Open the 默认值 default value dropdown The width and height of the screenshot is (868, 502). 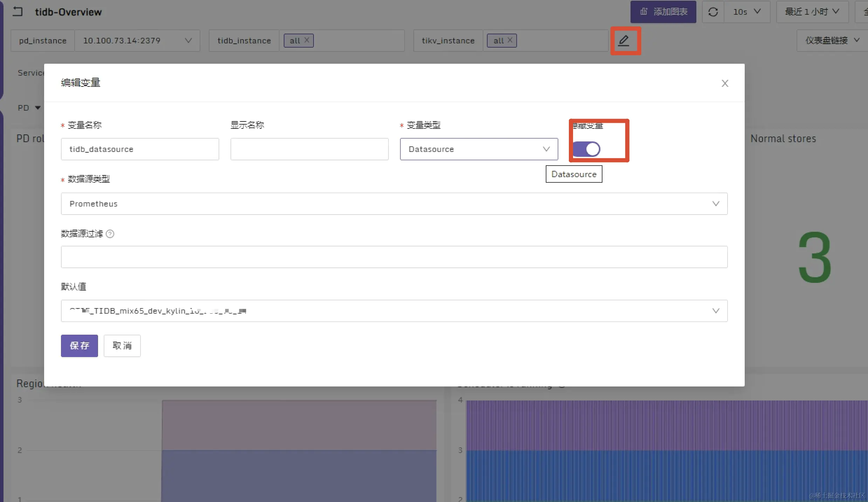394,311
